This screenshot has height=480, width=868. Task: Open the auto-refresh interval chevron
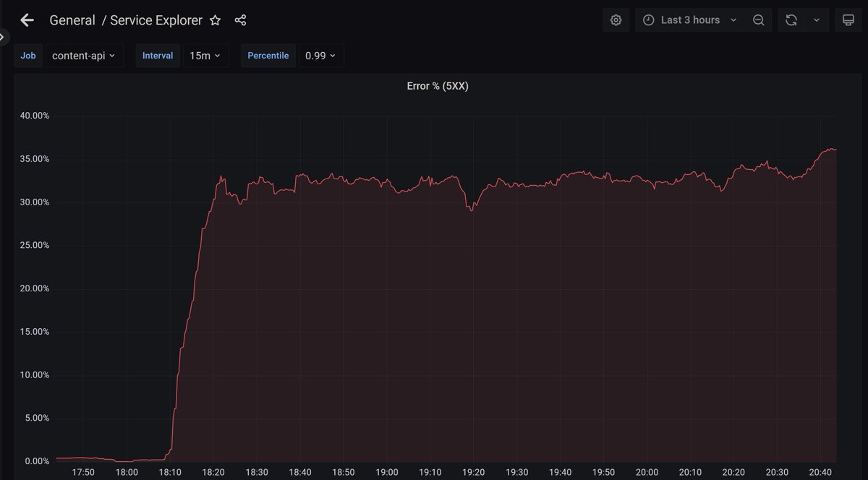tap(816, 20)
